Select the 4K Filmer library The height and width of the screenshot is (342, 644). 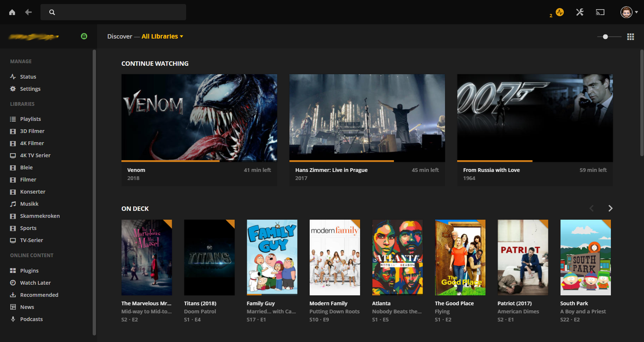(x=32, y=143)
